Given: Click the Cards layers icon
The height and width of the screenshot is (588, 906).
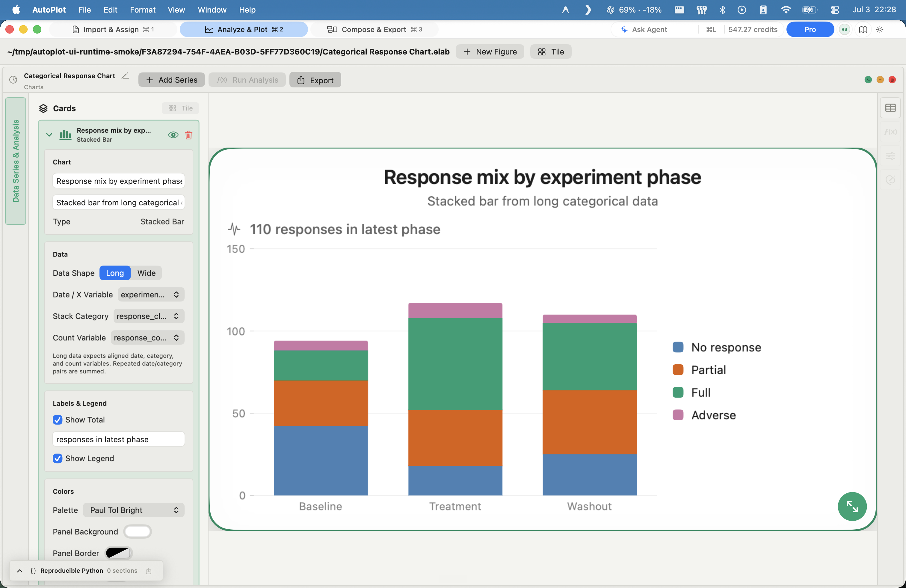Looking at the screenshot, I should tap(43, 108).
